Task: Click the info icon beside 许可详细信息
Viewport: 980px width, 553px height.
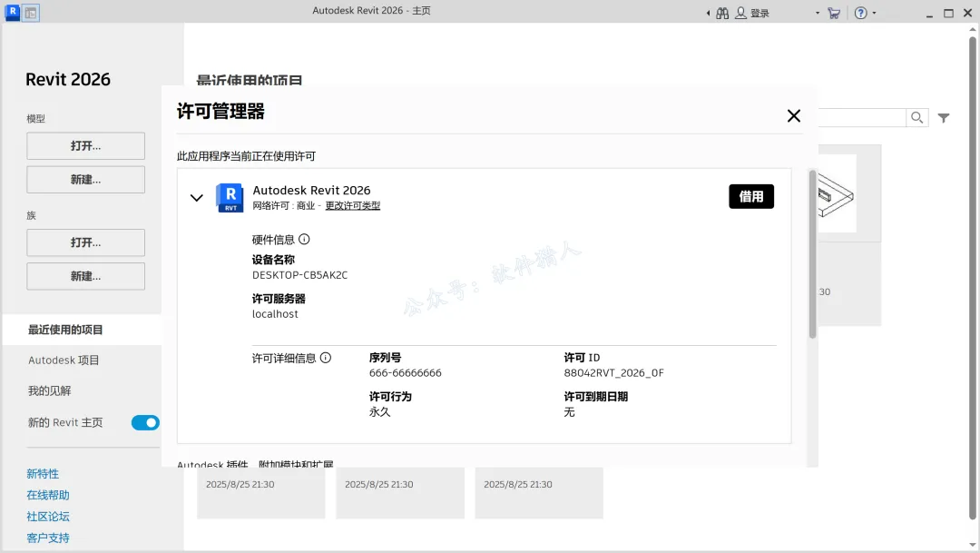Action: [326, 358]
